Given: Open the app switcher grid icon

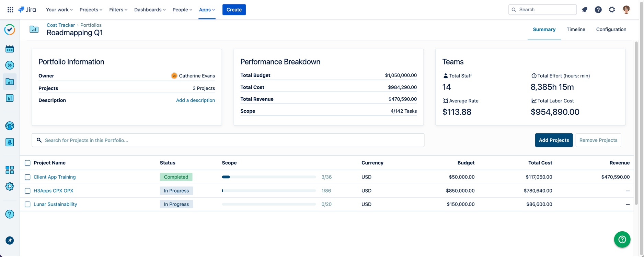Looking at the screenshot, I should click(x=10, y=10).
